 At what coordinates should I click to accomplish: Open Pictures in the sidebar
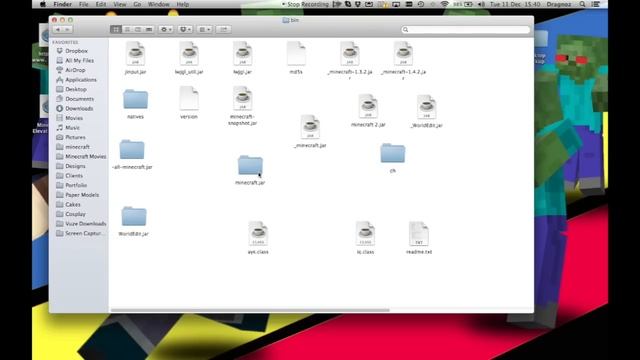[75, 137]
